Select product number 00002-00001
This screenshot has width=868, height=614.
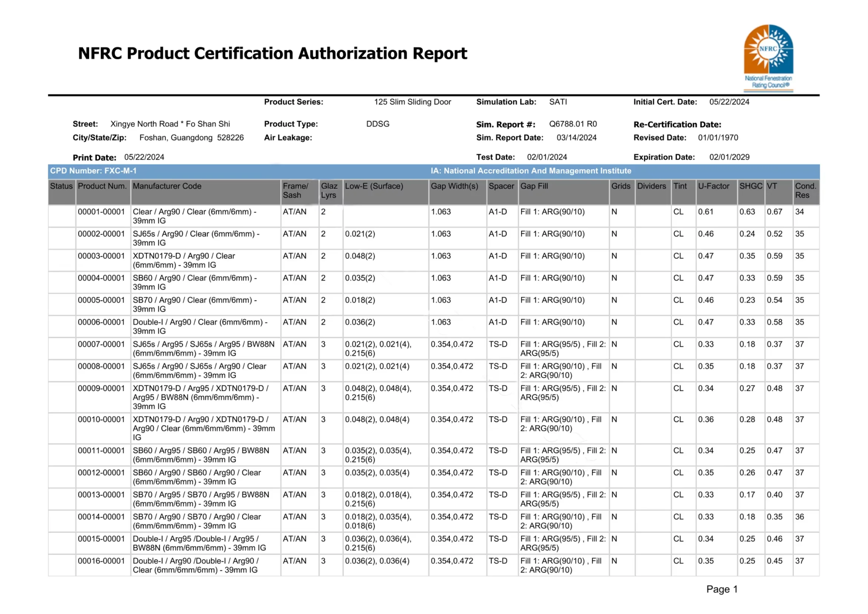(101, 234)
